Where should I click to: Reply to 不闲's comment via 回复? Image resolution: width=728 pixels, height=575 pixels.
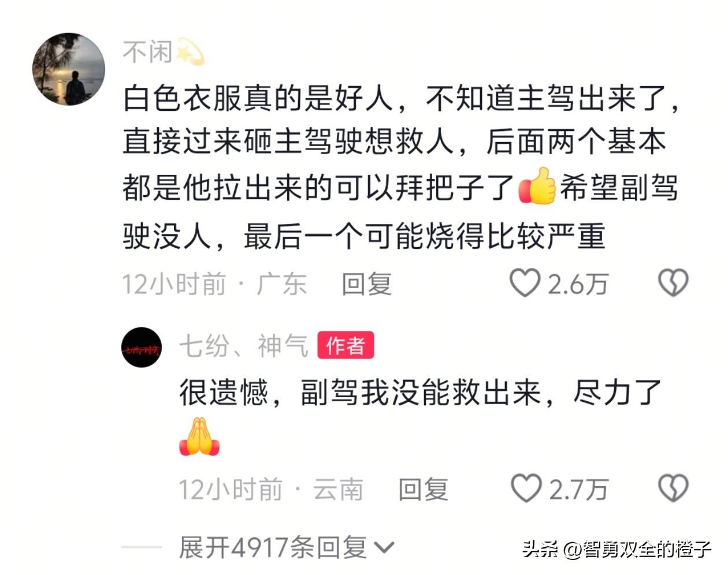pyautogui.click(x=366, y=284)
